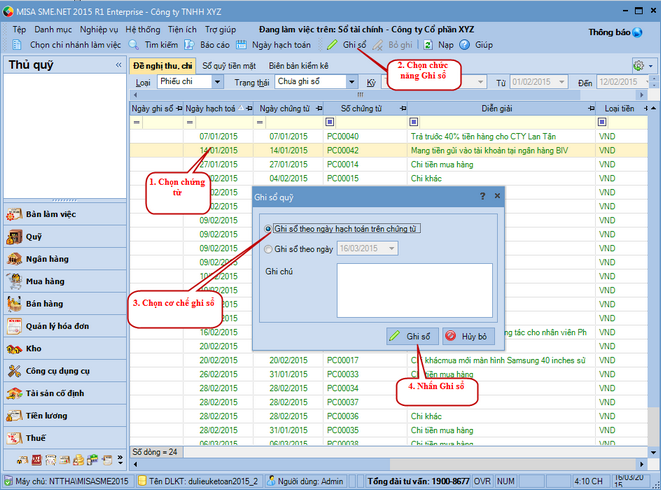Click pin icon on Diễn giải column

pyautogui.click(x=591, y=109)
